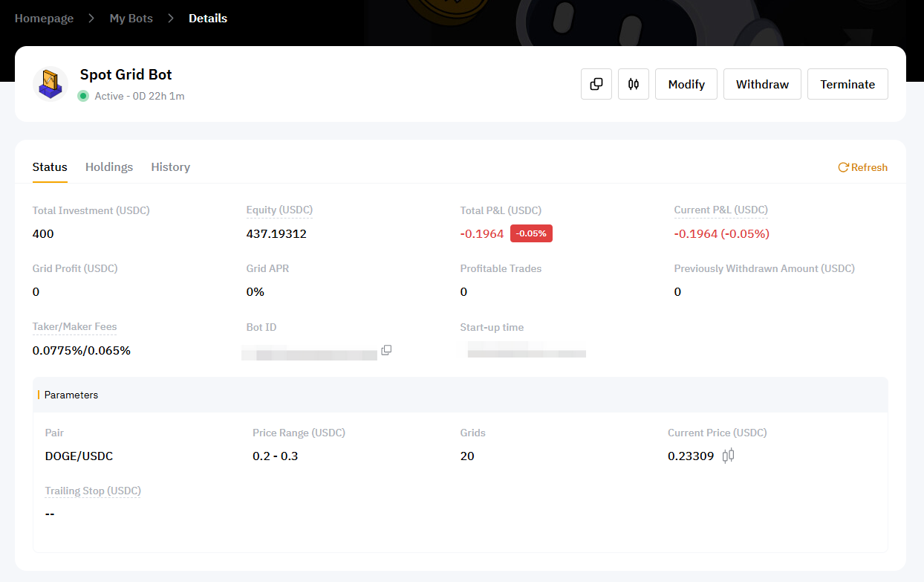Click candlestick icon beside Current Price
The height and width of the screenshot is (582, 924).
point(729,456)
